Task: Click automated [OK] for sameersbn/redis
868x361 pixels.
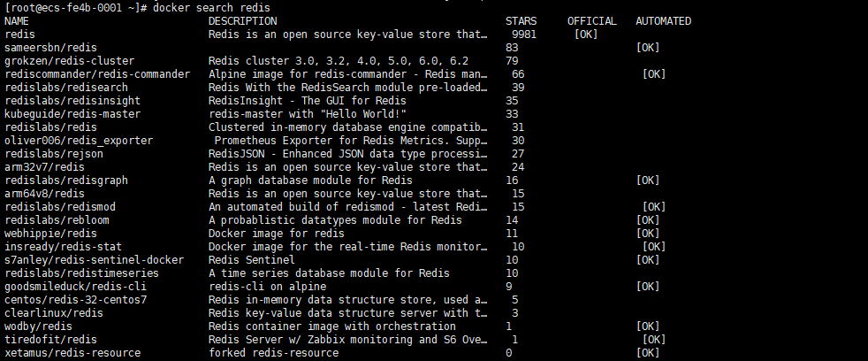Action: [648, 48]
